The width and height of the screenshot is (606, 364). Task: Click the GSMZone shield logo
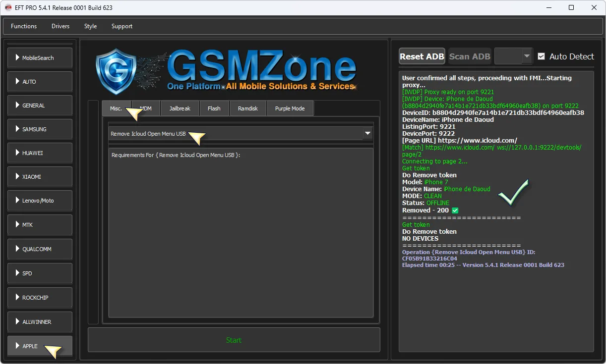(x=116, y=71)
